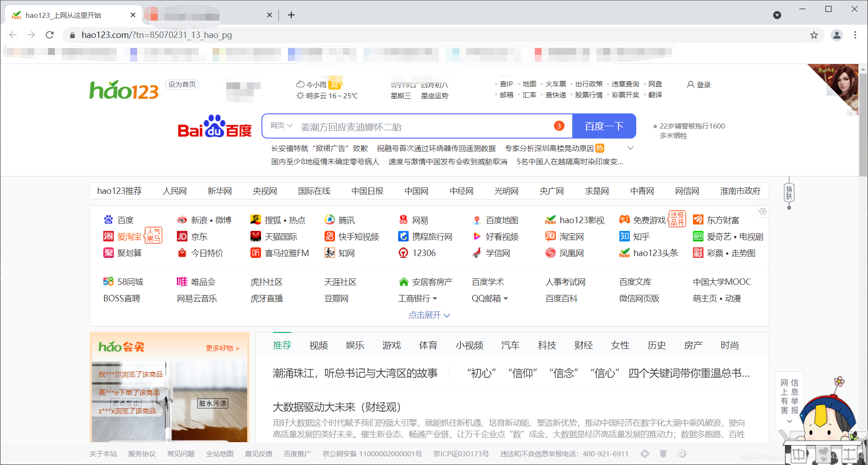Switch to the 游戏 tab
The height and width of the screenshot is (465, 868).
click(x=392, y=345)
